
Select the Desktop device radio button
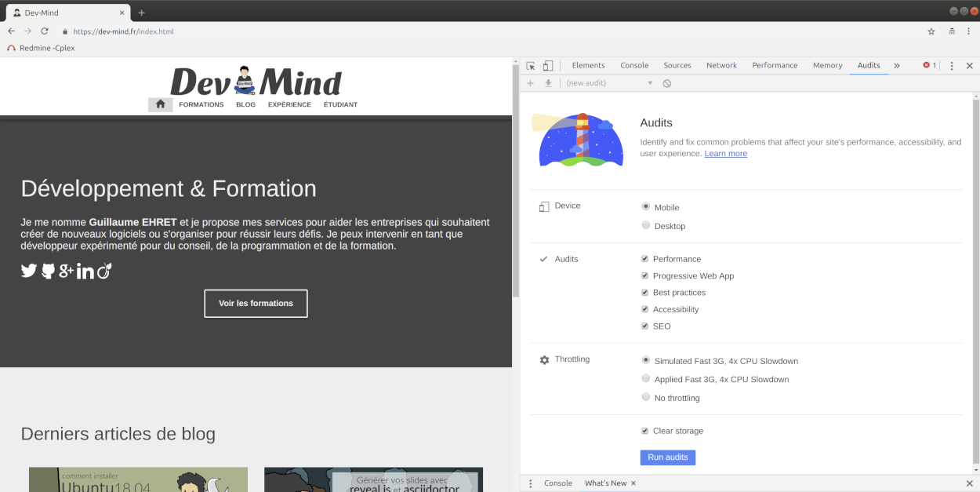(646, 225)
